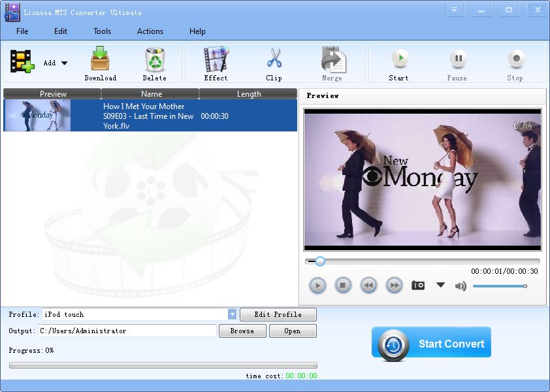Stop the conversion from toolbar
Viewport: 550px width, 392px height.
tap(515, 64)
